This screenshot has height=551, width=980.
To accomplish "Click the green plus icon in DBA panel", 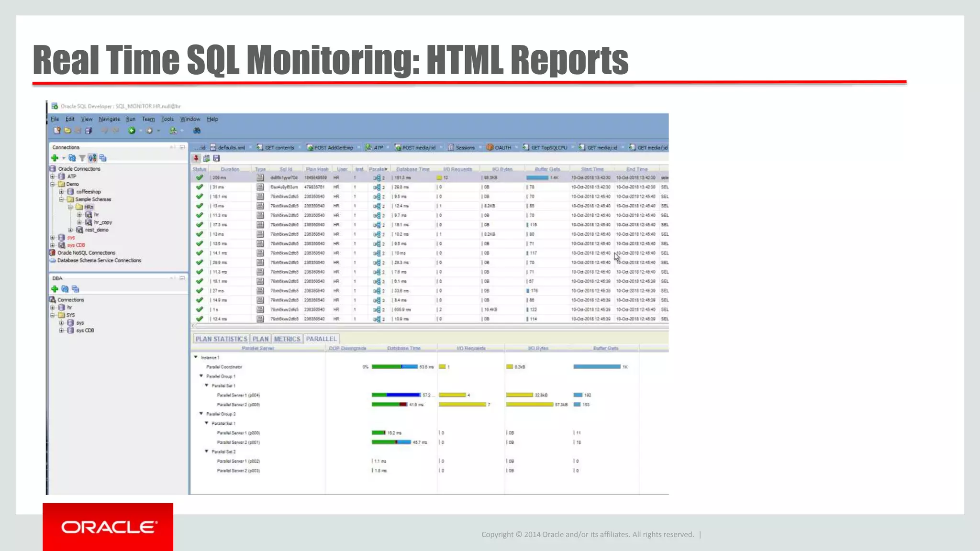I will click(55, 289).
